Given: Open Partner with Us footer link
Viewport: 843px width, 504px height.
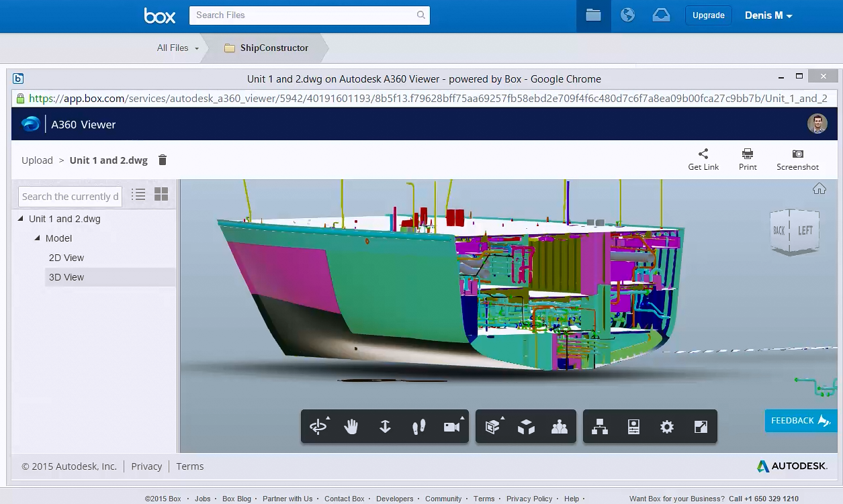Looking at the screenshot, I should (287, 499).
